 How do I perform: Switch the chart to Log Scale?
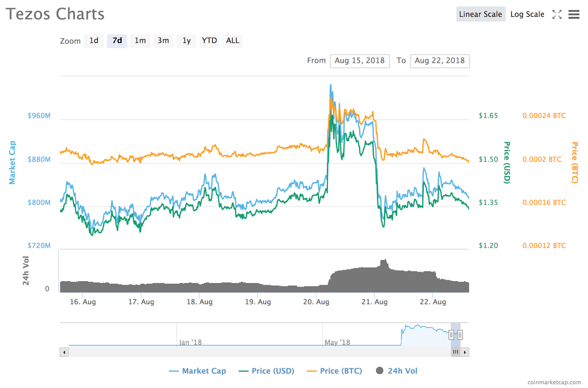527,14
